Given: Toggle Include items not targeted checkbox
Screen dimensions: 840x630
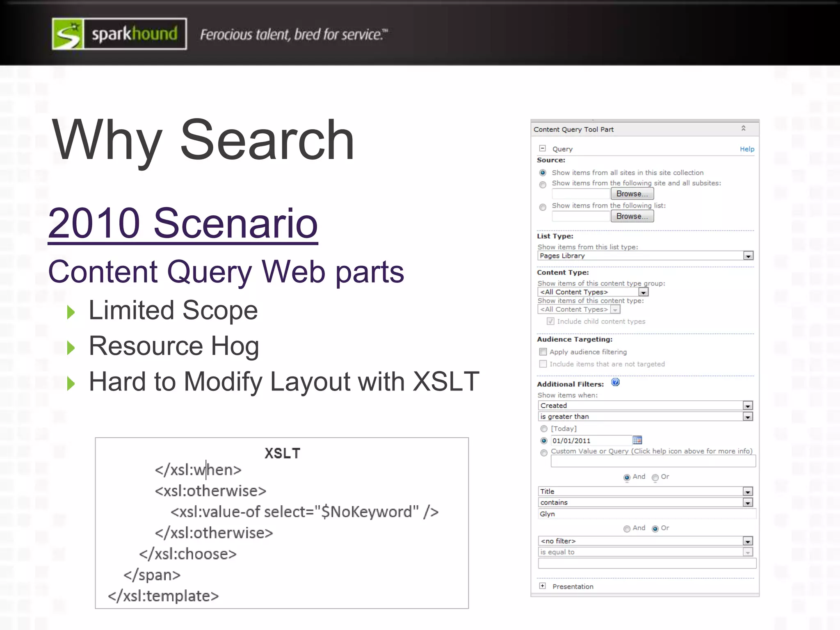Looking at the screenshot, I should pos(543,364).
